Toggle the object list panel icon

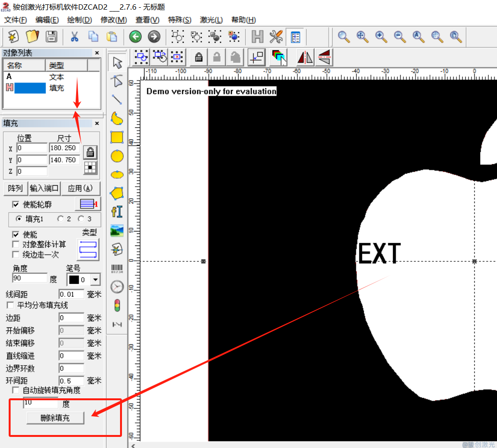click(295, 37)
